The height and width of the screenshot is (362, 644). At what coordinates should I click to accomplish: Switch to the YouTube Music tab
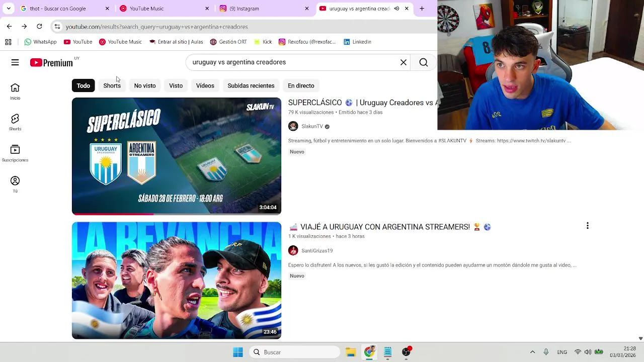point(164,9)
